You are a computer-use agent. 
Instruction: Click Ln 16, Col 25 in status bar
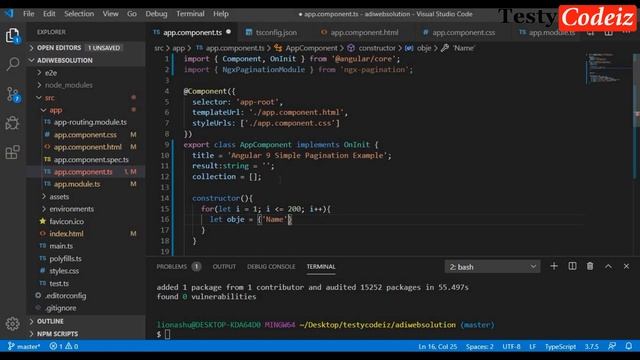coord(438,347)
